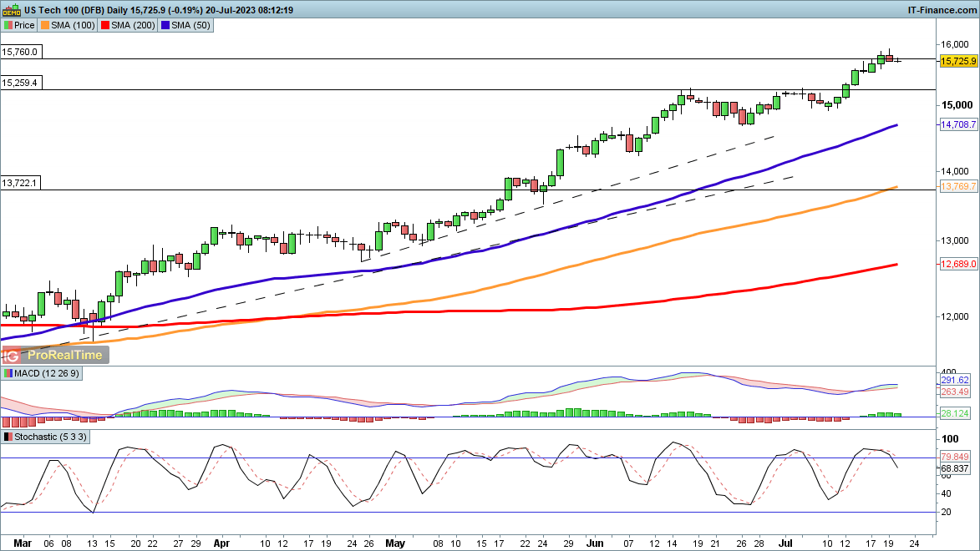Click the 100 label on Stochastic axis
Image resolution: width=980 pixels, height=551 pixels.
pyautogui.click(x=950, y=439)
